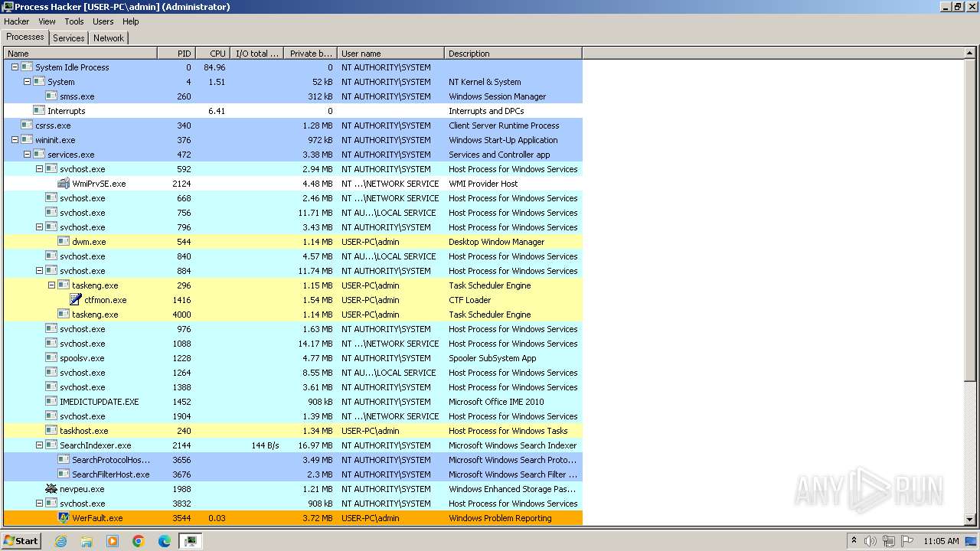Click the WmiPrvSE.exe process icon

point(64,184)
